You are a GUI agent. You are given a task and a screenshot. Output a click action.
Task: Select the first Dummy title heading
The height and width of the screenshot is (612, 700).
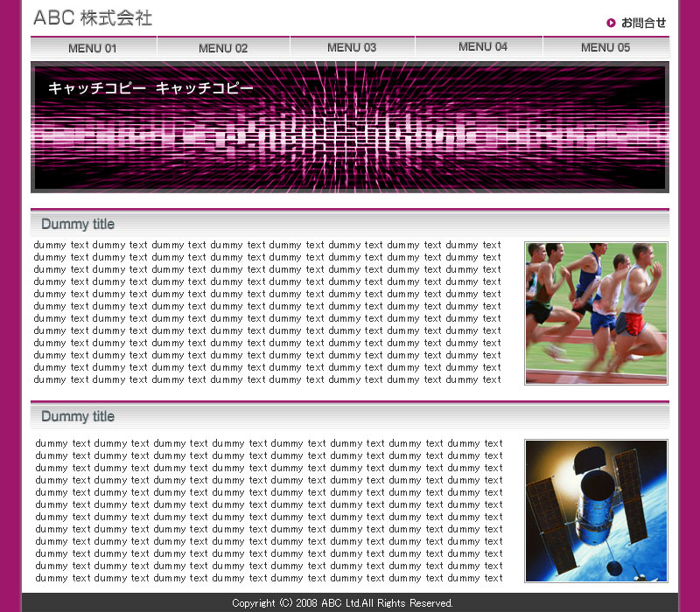point(78,224)
